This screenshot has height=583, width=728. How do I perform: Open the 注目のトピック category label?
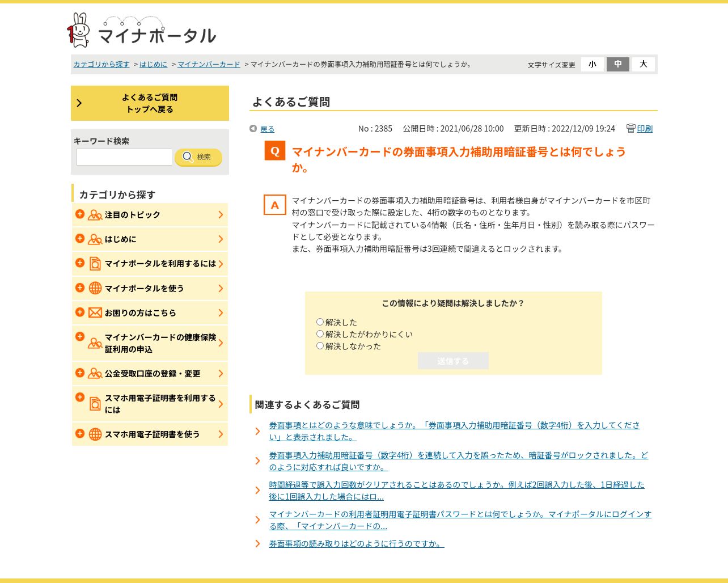pyautogui.click(x=132, y=215)
